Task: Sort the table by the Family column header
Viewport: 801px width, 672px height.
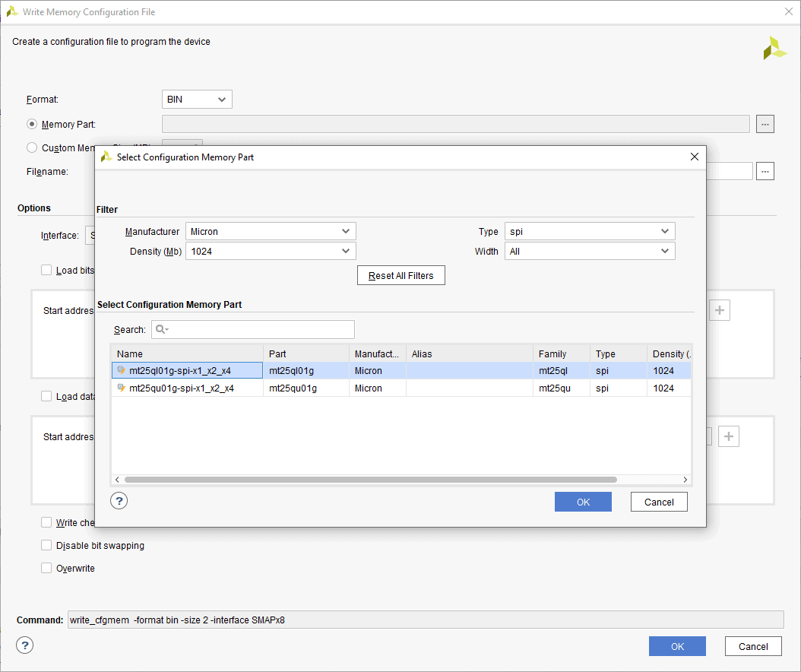Action: [552, 353]
